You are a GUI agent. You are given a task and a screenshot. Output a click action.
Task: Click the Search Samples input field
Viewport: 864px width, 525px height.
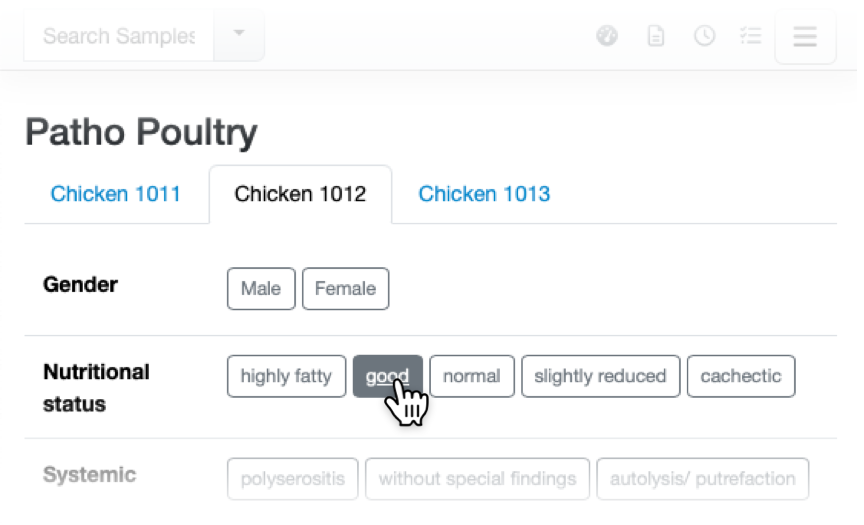tap(118, 36)
